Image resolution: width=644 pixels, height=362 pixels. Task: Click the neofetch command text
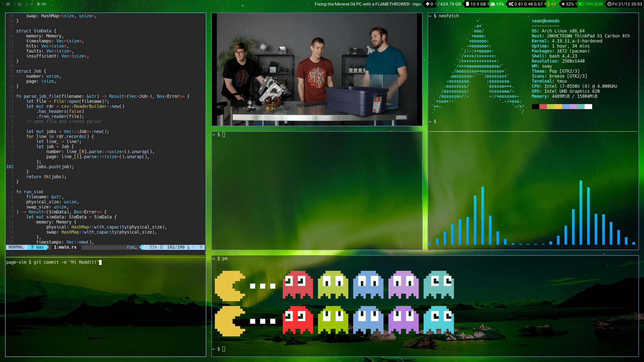pyautogui.click(x=449, y=16)
